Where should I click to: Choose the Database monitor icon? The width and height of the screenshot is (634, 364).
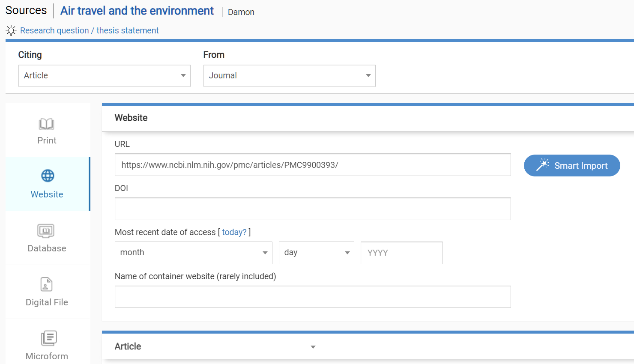coord(46,231)
